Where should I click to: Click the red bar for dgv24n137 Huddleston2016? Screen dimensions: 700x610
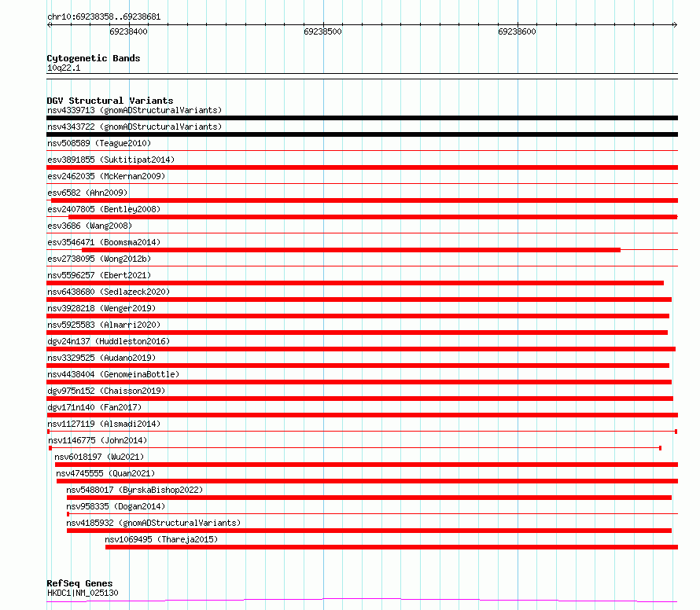pos(361,349)
